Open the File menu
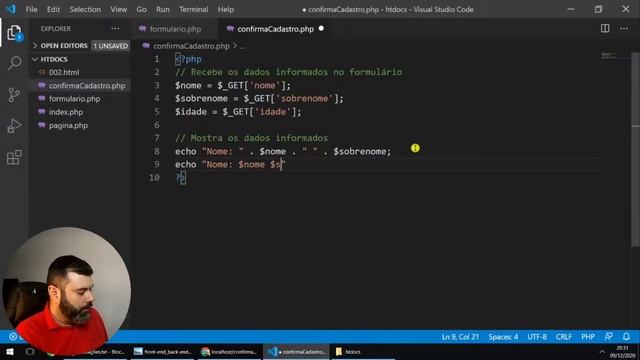640x360 pixels. pyautogui.click(x=31, y=9)
